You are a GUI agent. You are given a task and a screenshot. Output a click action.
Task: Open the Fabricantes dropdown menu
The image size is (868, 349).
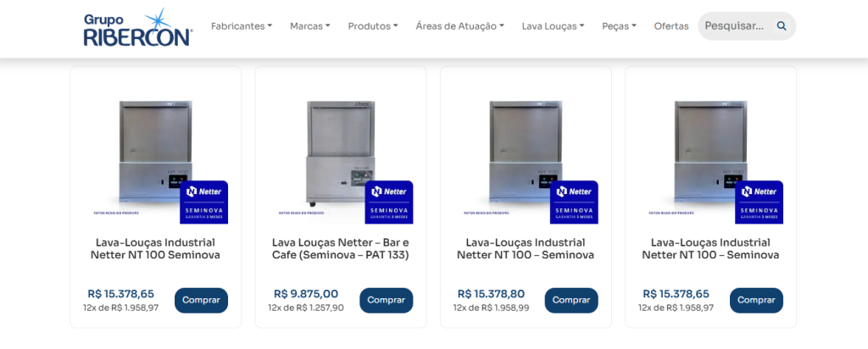point(242,26)
